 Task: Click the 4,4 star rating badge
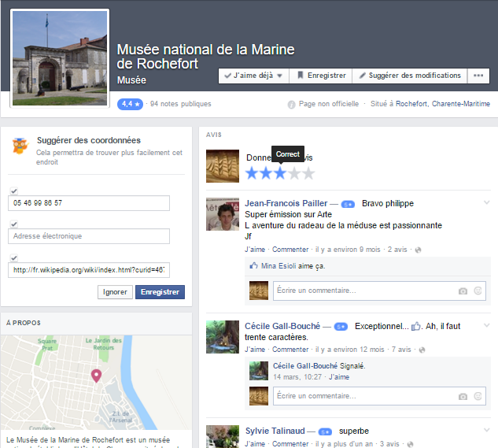pos(131,104)
